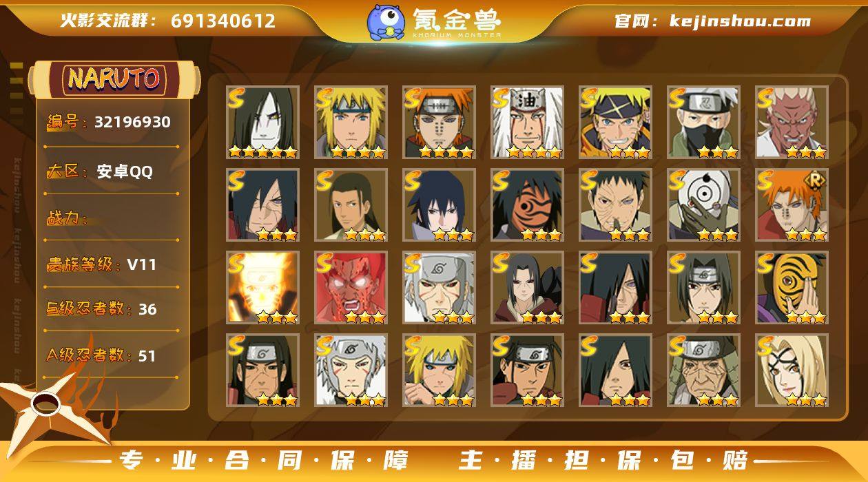The width and height of the screenshot is (868, 482).
Task: Select the five-star Orochimaru portrait
Action: (x=262, y=123)
